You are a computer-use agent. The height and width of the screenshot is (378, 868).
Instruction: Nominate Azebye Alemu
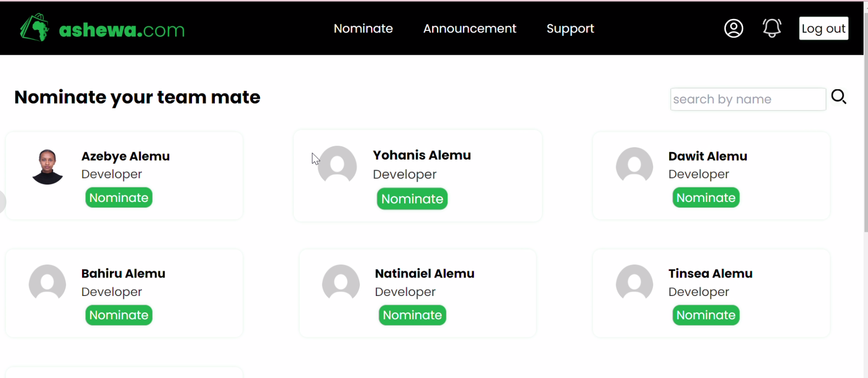tap(119, 197)
